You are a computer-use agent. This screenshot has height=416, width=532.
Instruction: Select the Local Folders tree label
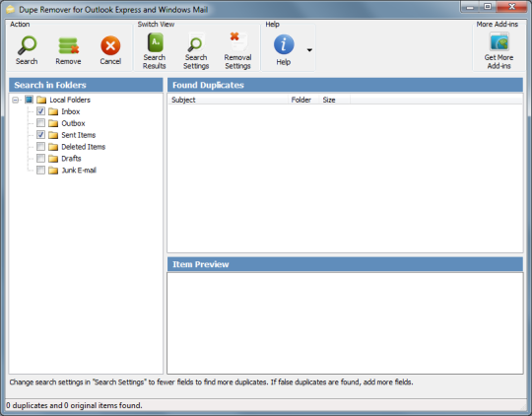tap(70, 100)
